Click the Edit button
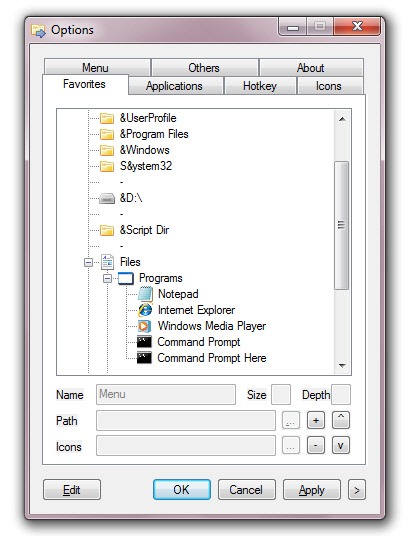The image size is (411, 536). [x=72, y=490]
